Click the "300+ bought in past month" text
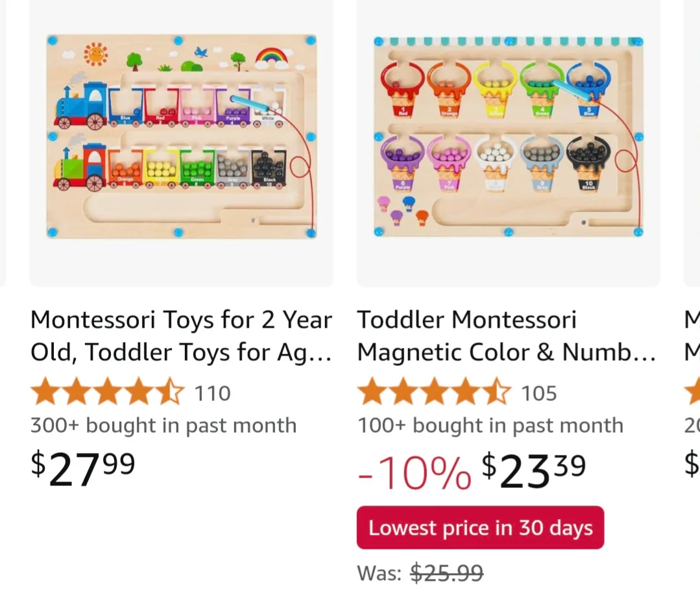 pos(163,425)
